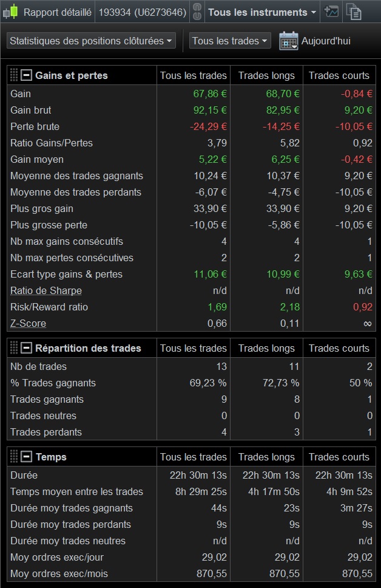Select Moyenne des trades perdants row label
The height and width of the screenshot is (588, 381).
tap(76, 193)
